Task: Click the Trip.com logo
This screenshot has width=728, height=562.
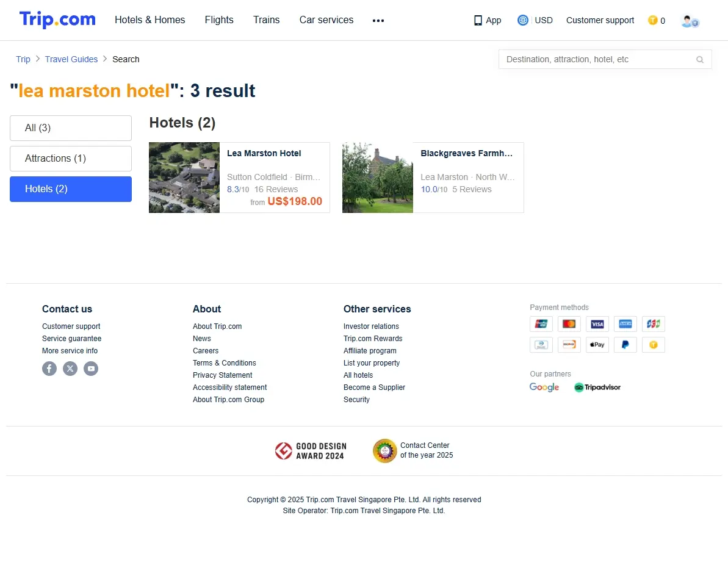Action: point(57,20)
